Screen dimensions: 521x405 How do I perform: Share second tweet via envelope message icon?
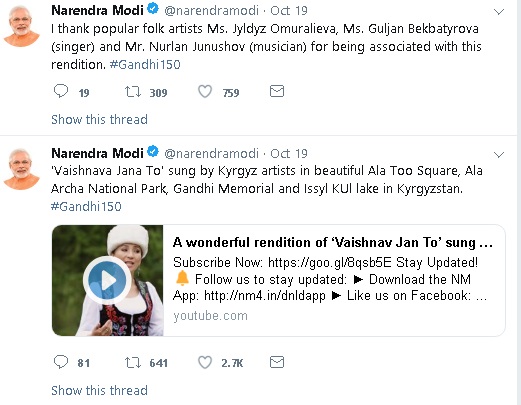click(x=277, y=362)
